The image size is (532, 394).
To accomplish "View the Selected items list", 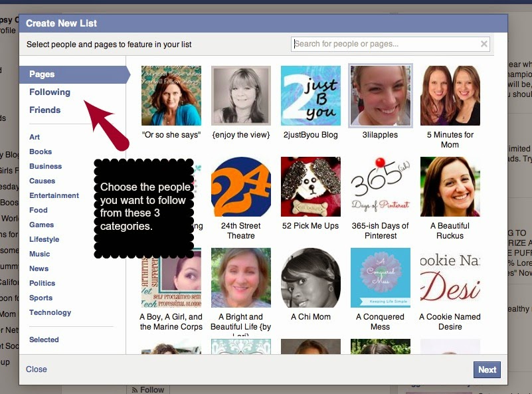I will [44, 340].
